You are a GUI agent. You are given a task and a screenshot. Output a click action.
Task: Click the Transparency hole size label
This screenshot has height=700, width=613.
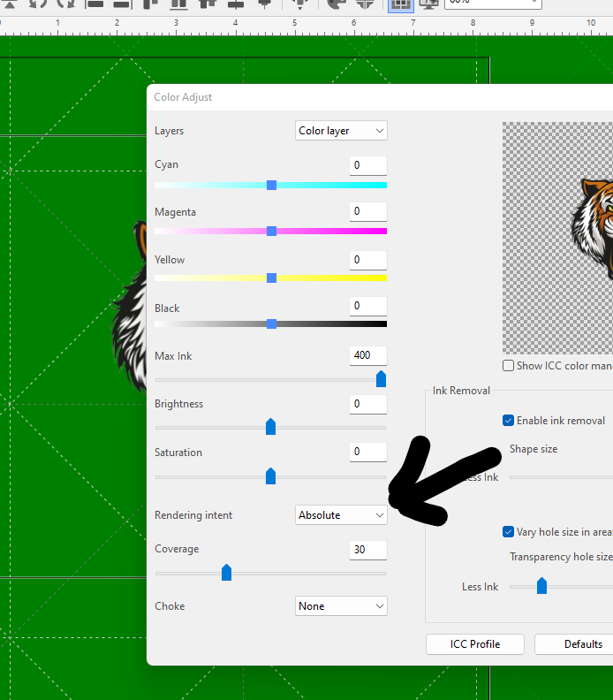tap(561, 557)
